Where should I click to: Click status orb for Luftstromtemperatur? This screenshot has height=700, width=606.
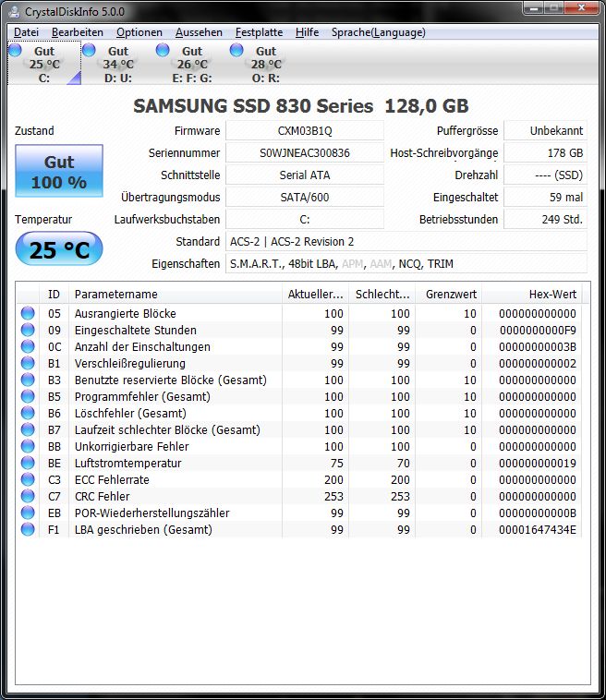(x=28, y=463)
